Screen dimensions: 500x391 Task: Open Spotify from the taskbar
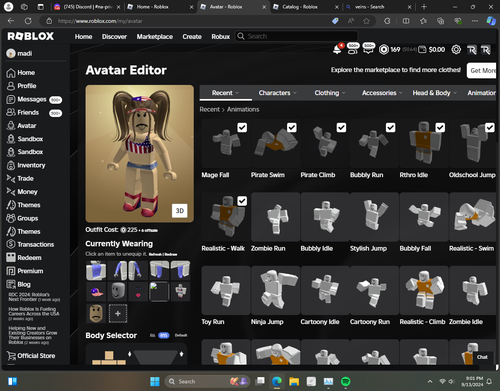tap(346, 381)
